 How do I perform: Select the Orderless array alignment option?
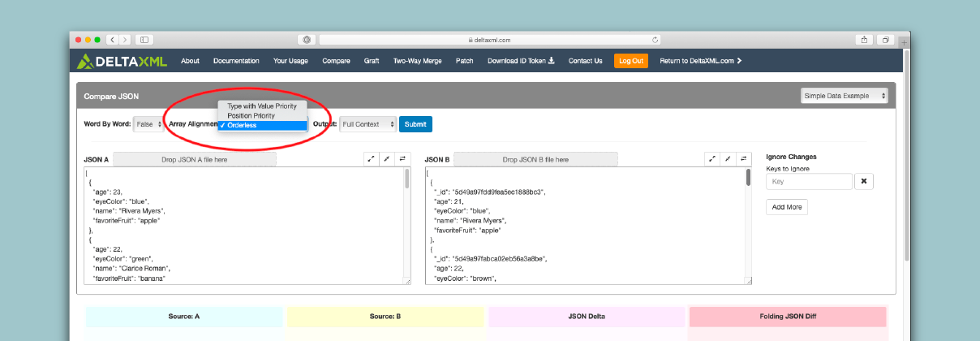262,125
